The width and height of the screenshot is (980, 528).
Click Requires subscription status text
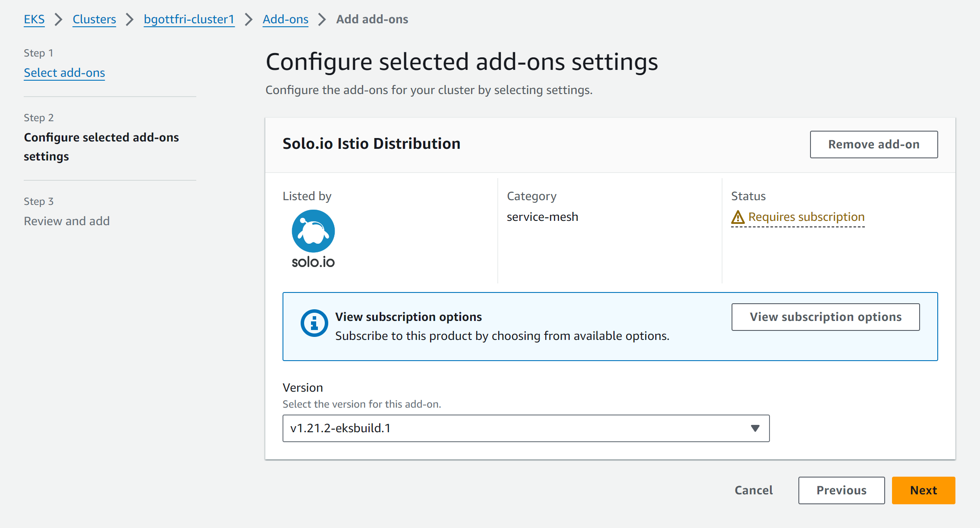tap(806, 217)
